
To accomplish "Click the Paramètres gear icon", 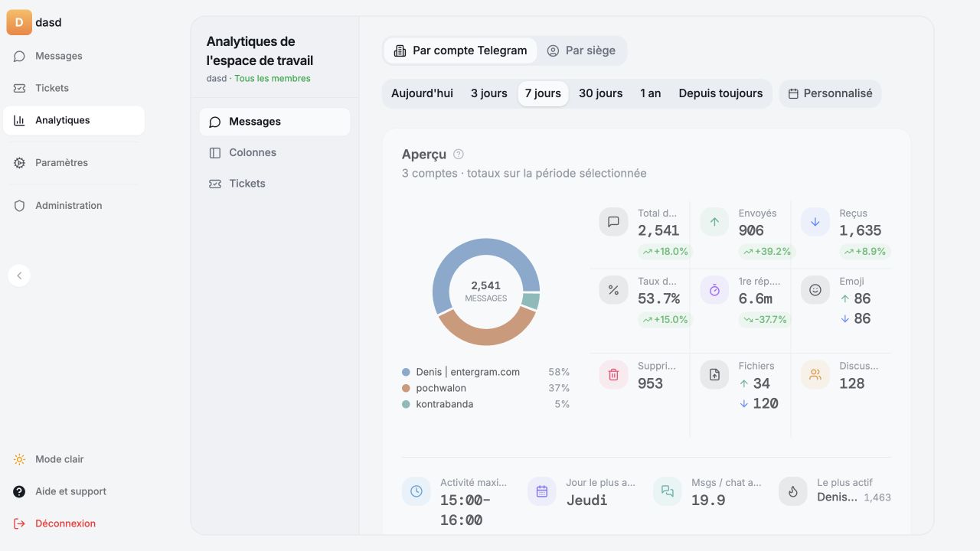I will click(20, 162).
